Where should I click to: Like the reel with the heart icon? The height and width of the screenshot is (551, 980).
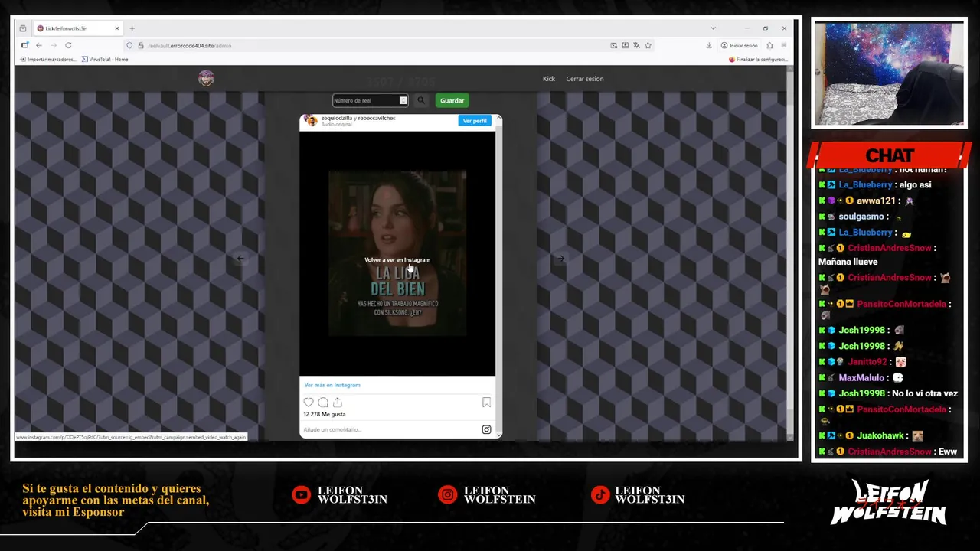[309, 403]
